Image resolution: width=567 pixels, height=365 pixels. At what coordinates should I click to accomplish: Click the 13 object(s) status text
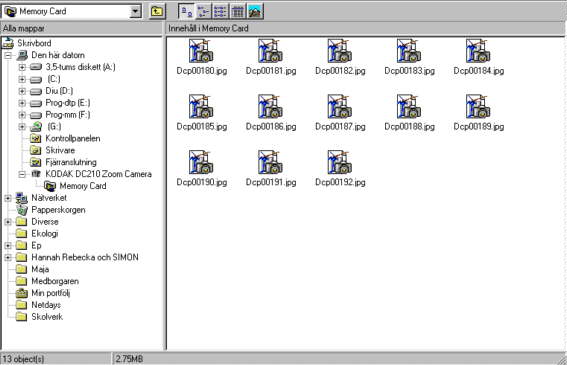click(23, 359)
